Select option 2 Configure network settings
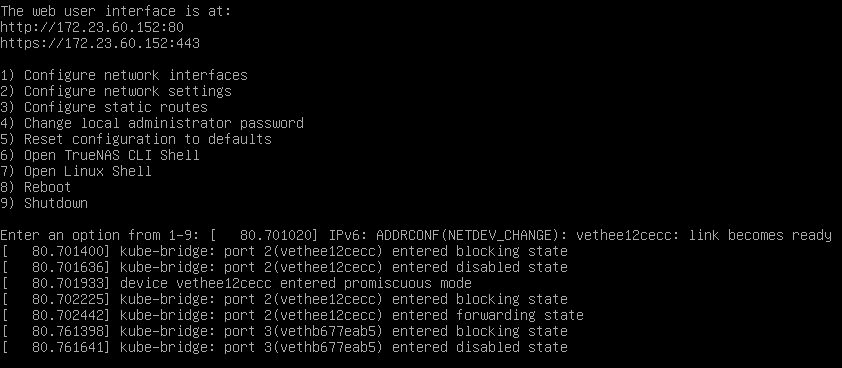Screen dimensions: 842x368 pos(116,91)
